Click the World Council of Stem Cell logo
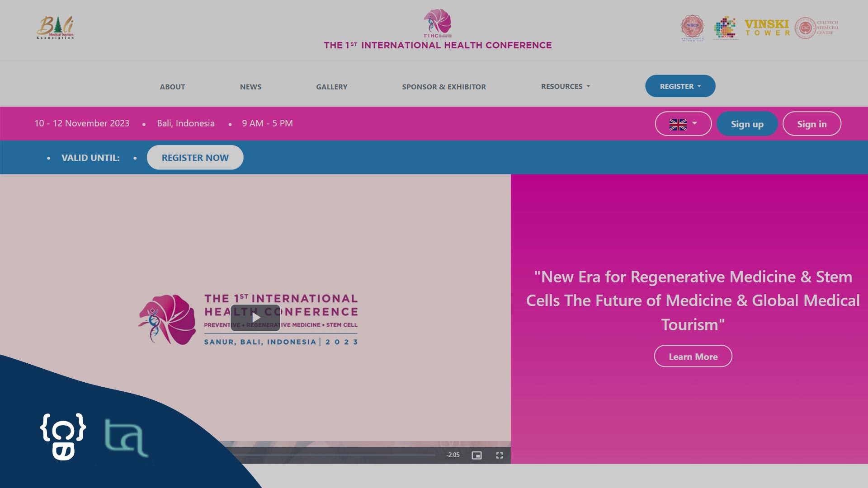This screenshot has height=488, width=868. 692,27
